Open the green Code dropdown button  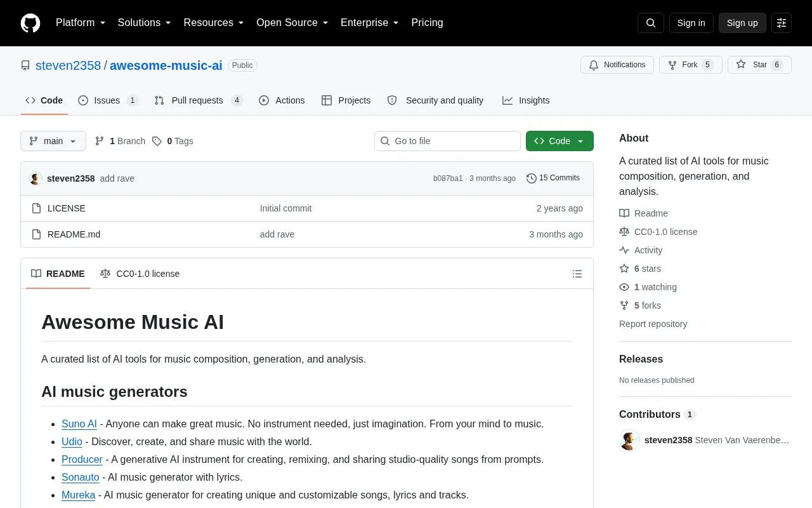[x=560, y=141]
